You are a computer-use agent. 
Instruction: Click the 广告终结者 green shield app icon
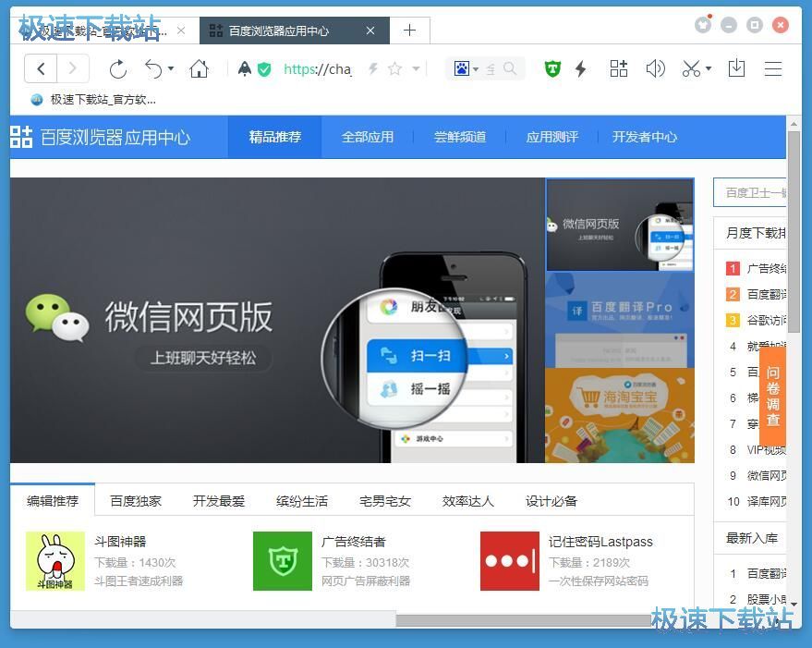pyautogui.click(x=283, y=561)
